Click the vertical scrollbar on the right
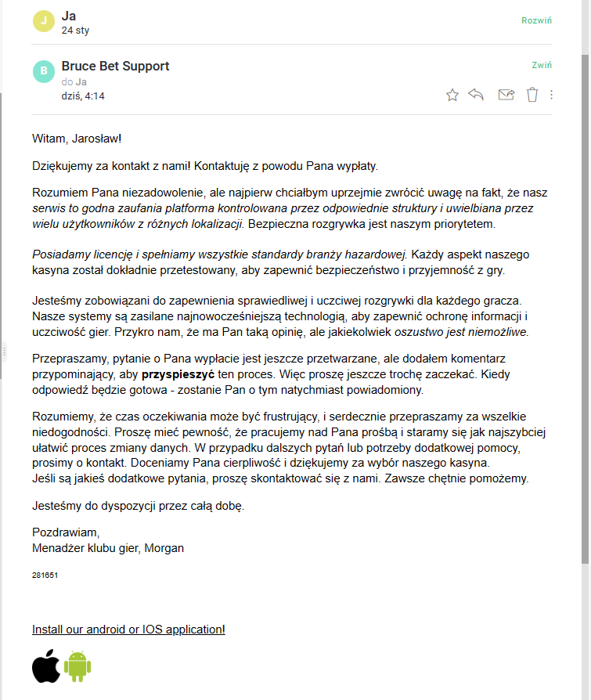The height and width of the screenshot is (700, 591). pyautogui.click(x=585, y=313)
